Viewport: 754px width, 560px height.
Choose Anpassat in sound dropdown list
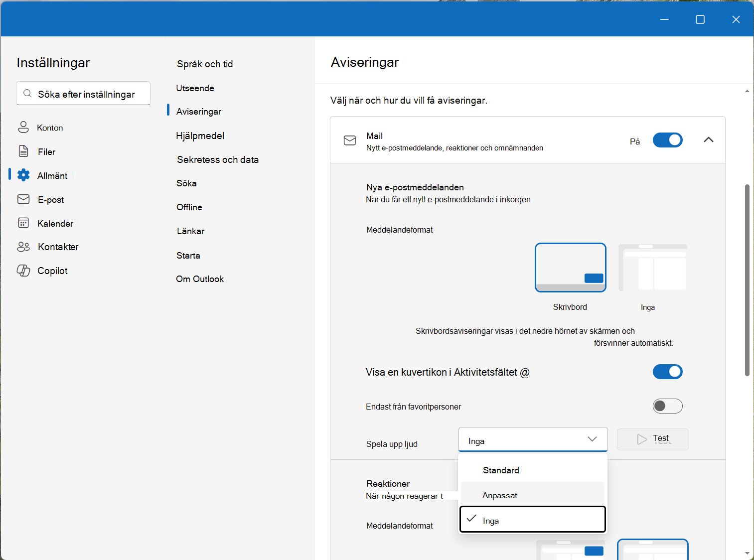[533, 495]
